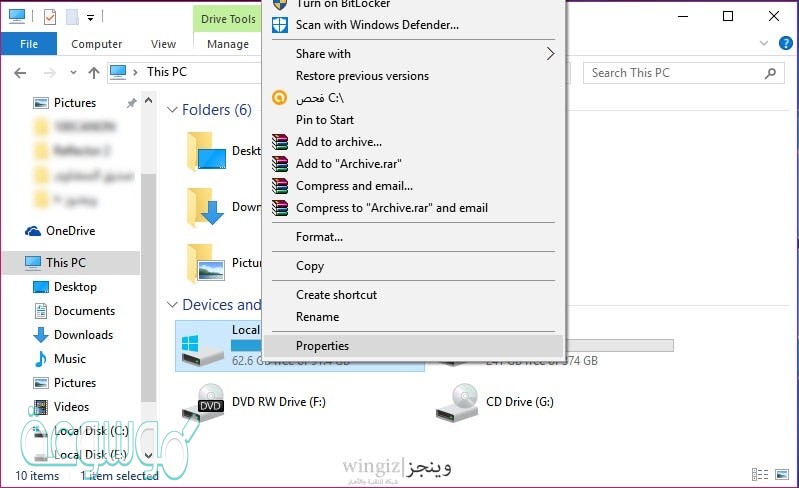Collapse the Folders (6) group
The width and height of the screenshot is (799, 488).
[x=172, y=110]
